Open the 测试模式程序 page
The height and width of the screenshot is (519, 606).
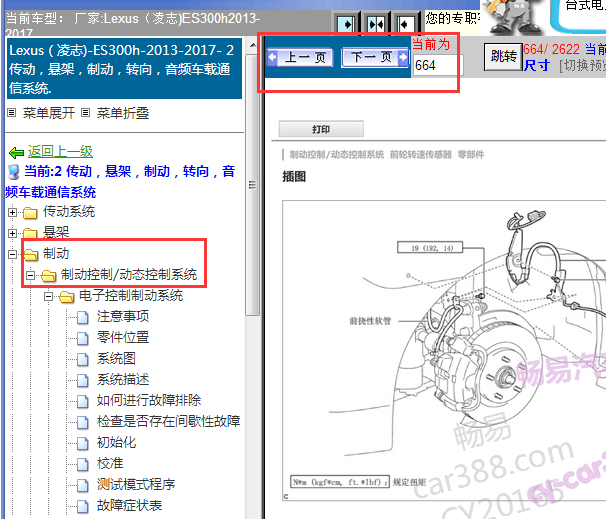click(136, 484)
